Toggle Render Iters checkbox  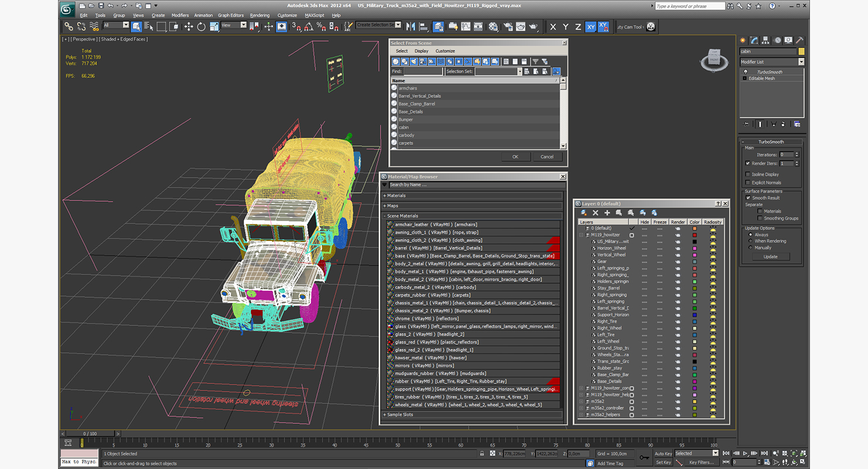click(747, 164)
